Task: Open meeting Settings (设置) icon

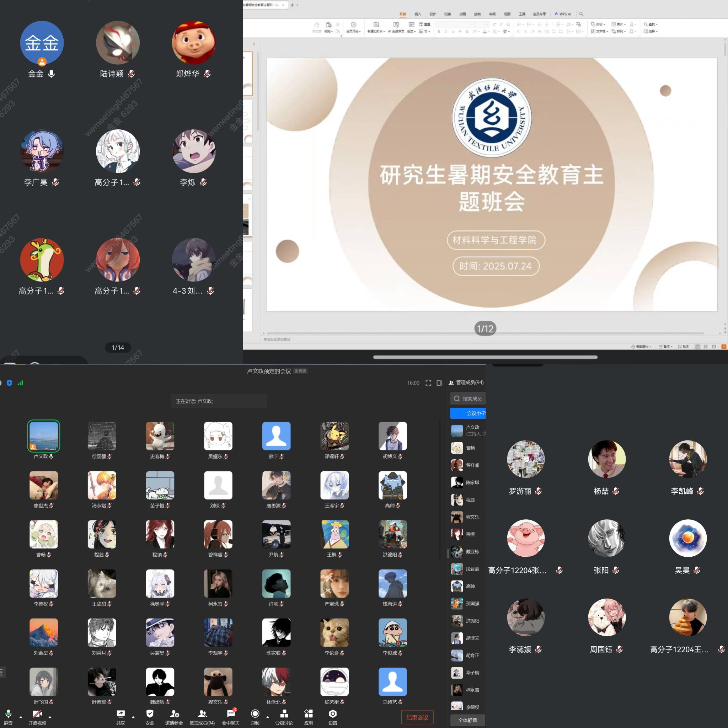Action: point(333,714)
